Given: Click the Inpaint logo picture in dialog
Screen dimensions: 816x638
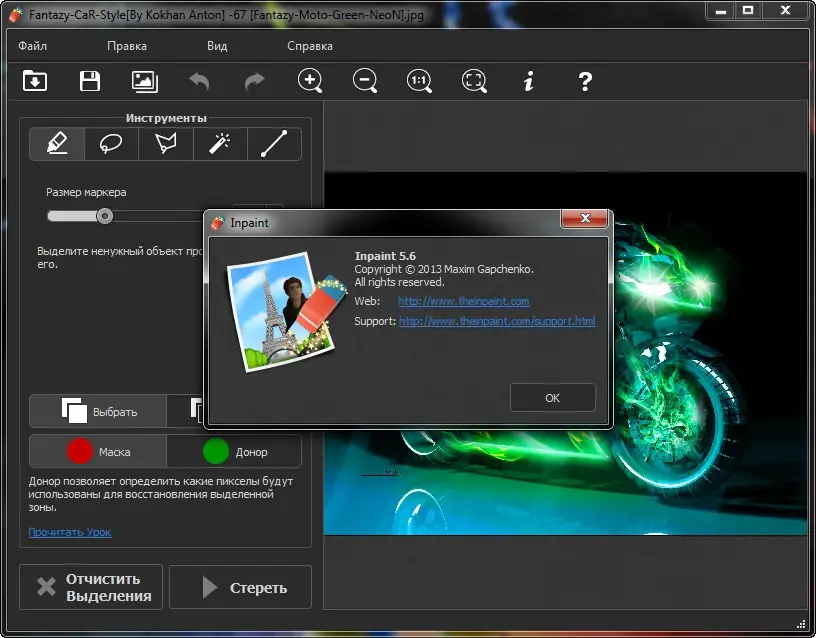Looking at the screenshot, I should tap(287, 311).
